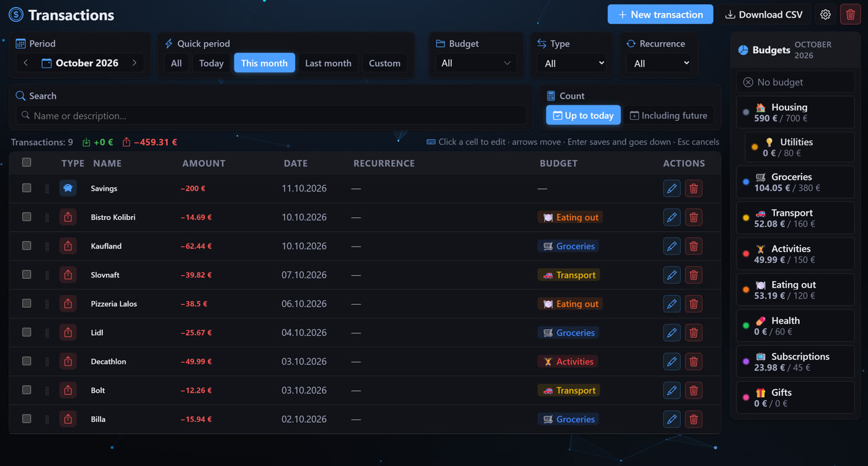Delete the Bistro Kolibri transaction

tap(694, 218)
